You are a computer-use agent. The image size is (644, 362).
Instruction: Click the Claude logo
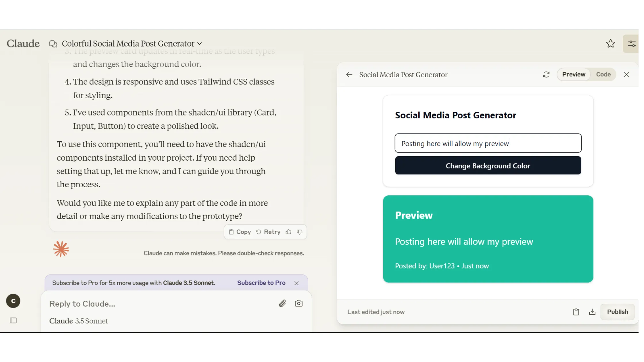tap(23, 44)
